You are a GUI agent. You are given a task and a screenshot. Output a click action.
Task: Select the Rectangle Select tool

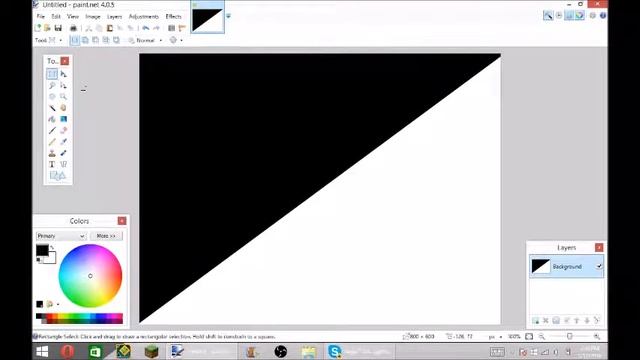click(x=52, y=74)
